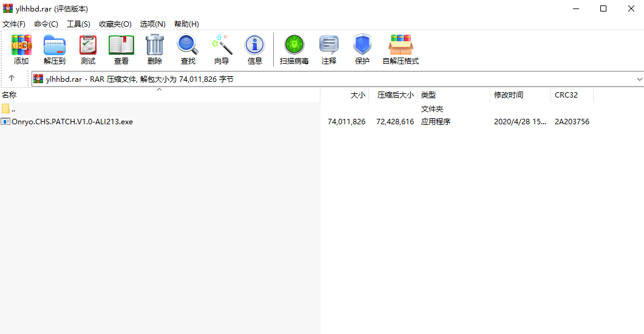This screenshot has width=644, height=334.
Task: Click the 保护 (Protect) shield icon
Action: point(362,45)
